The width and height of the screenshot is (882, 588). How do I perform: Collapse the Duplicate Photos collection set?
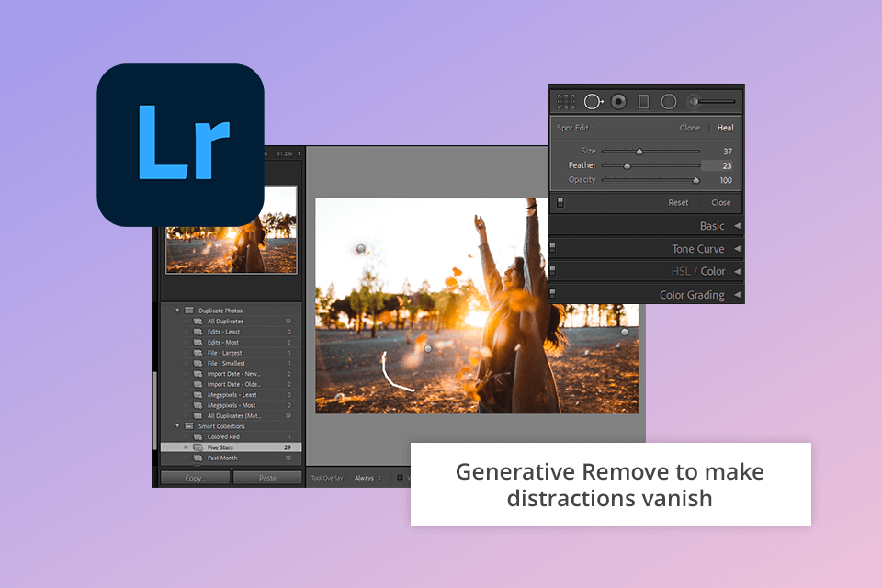pos(177,310)
